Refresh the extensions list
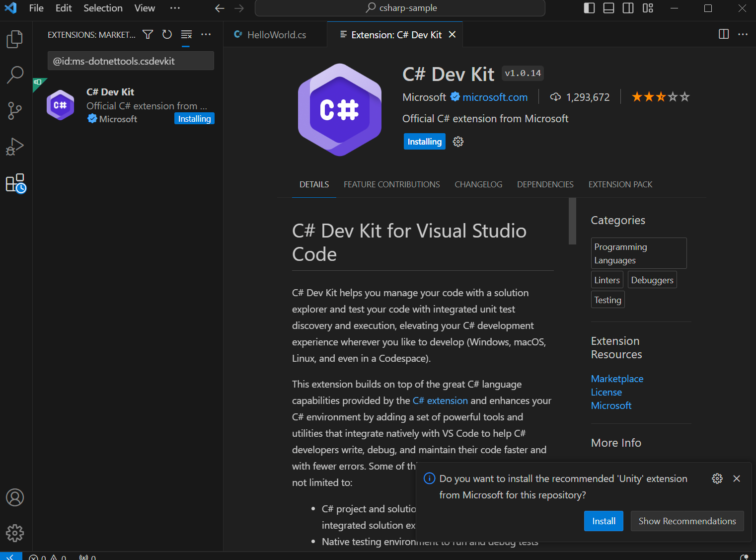Viewport: 756px width, 560px height. (167, 34)
